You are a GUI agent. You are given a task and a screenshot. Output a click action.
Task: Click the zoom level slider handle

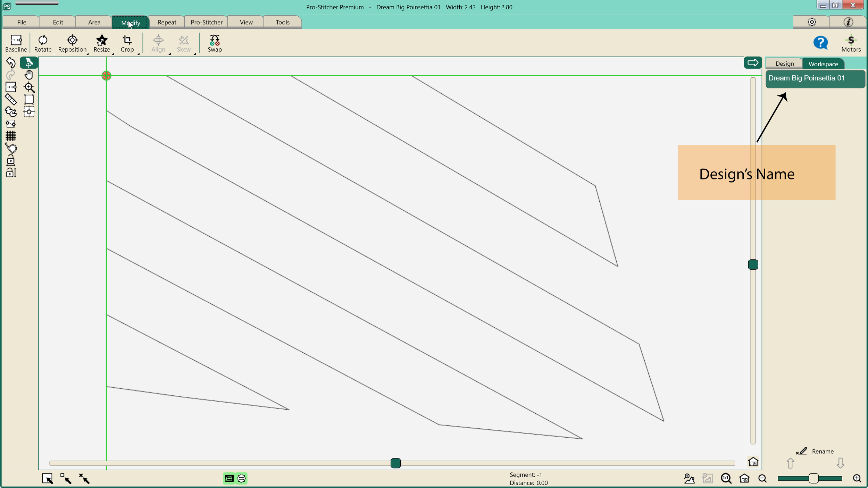[813, 479]
